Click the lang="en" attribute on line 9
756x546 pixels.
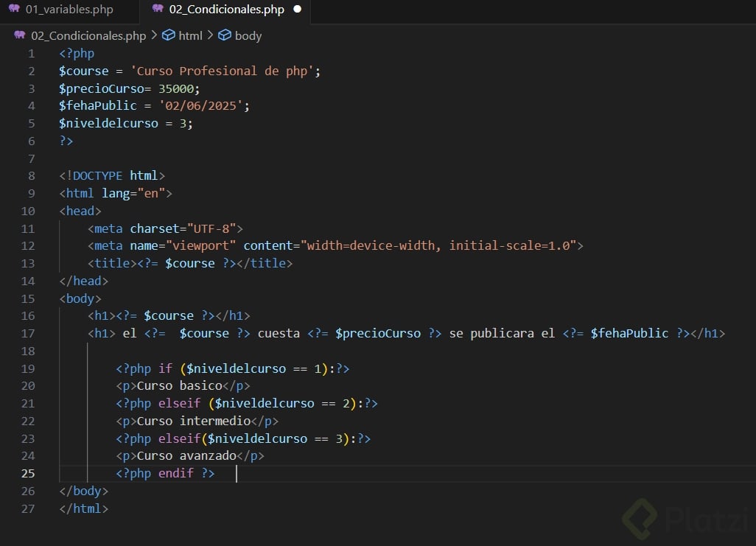pyautogui.click(x=133, y=193)
